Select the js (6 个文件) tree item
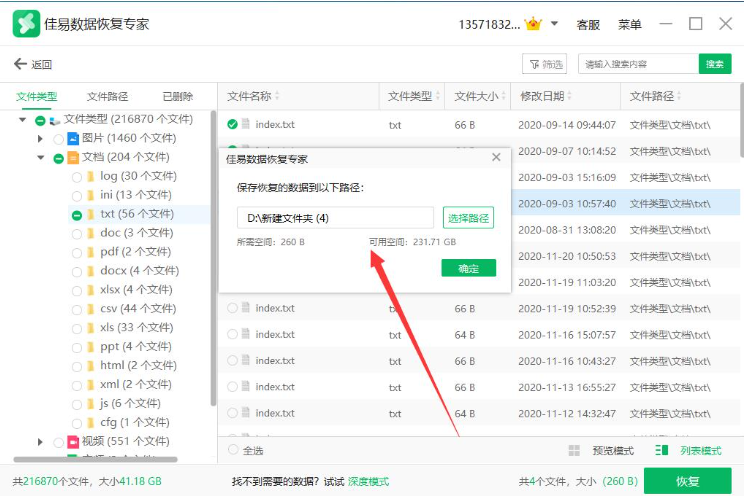The width and height of the screenshot is (749, 504). [130, 404]
